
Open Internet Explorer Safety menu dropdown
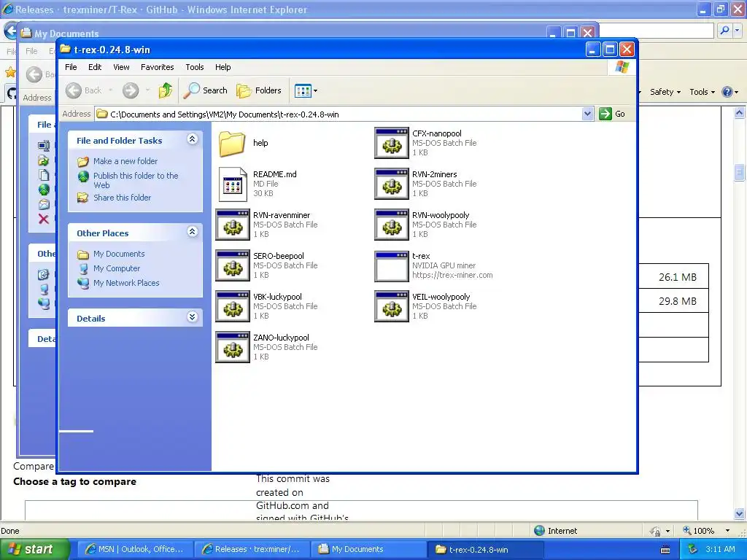[665, 92]
